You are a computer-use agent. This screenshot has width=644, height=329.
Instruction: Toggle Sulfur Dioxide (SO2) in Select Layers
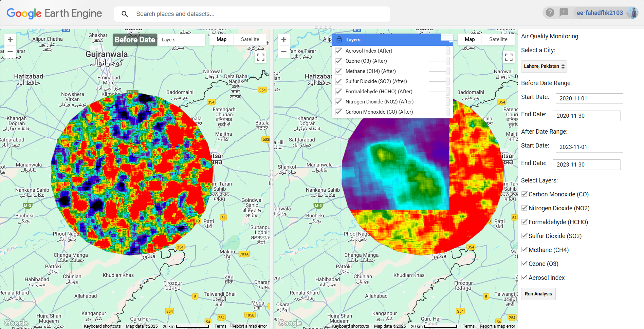[525, 236]
